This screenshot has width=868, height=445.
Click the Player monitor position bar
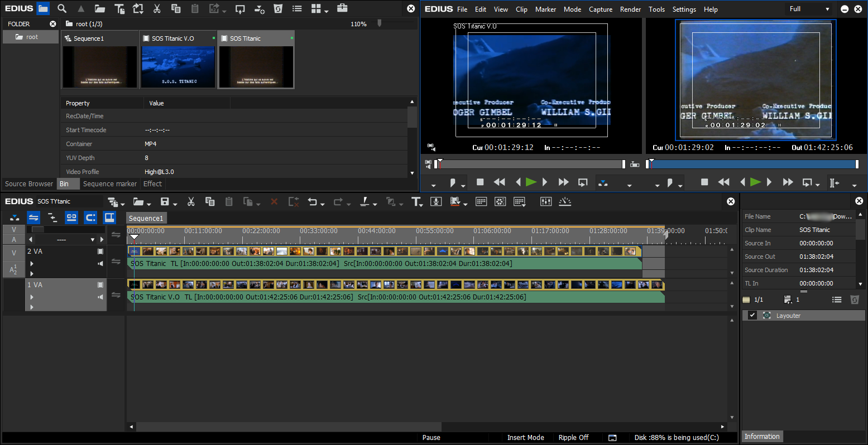click(531, 164)
